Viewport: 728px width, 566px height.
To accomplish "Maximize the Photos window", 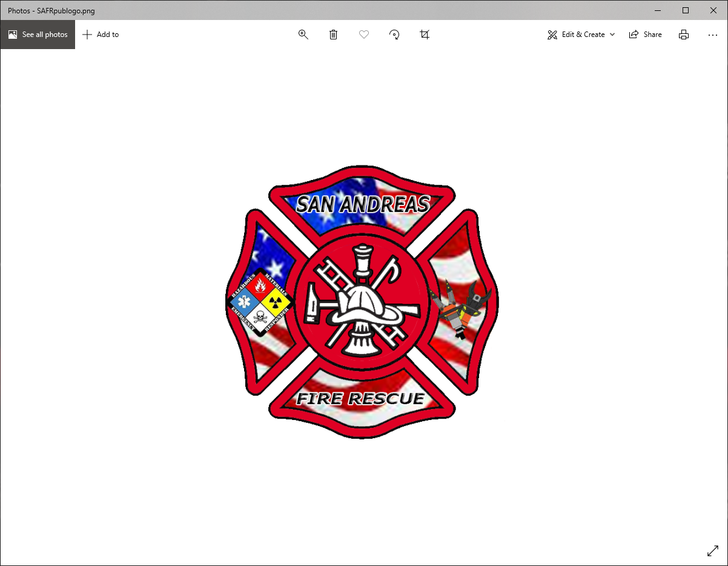I will [686, 10].
